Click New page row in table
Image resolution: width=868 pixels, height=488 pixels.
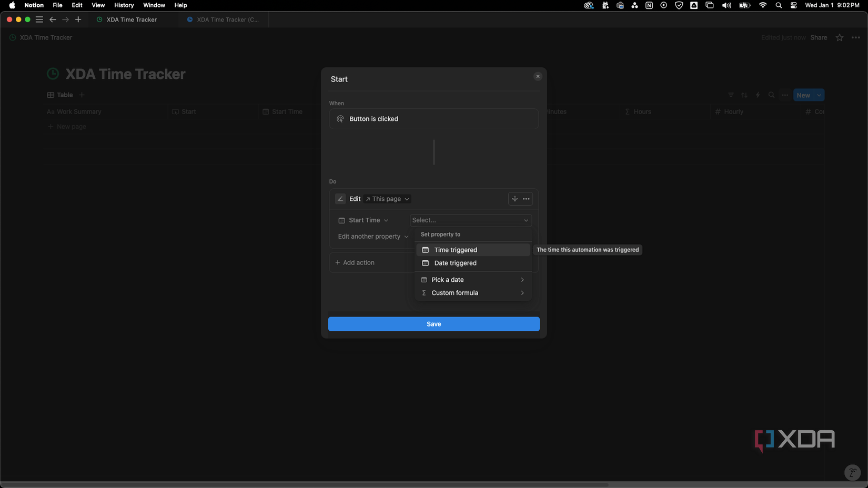point(67,127)
